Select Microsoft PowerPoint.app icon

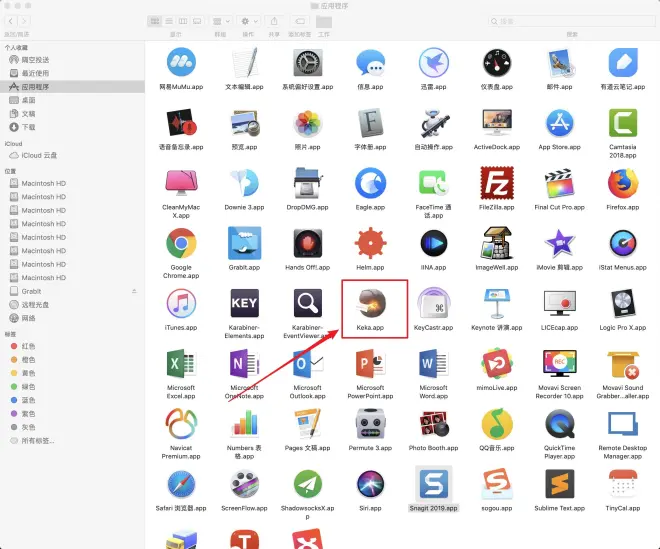370,363
